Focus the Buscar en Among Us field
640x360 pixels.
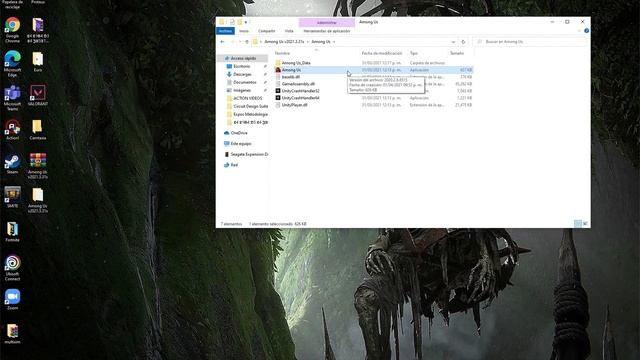530,42
